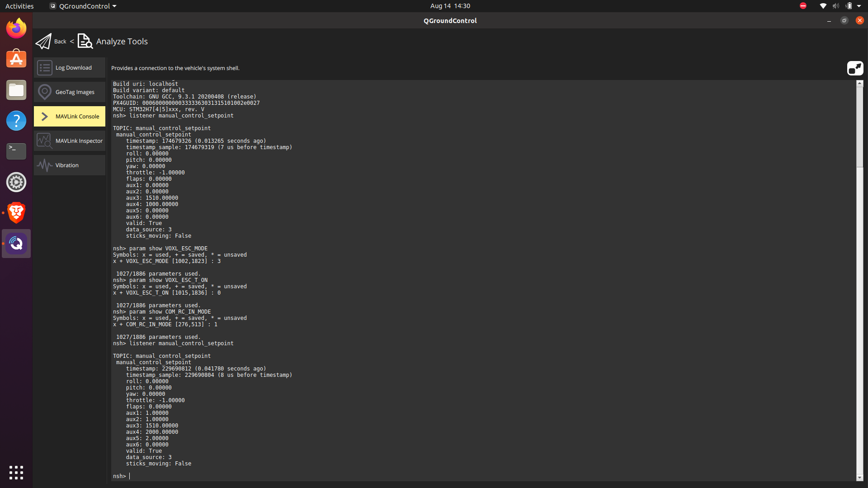Screen dimensions: 868x488
Task: Click the console scroll-up arrow
Action: [860, 84]
